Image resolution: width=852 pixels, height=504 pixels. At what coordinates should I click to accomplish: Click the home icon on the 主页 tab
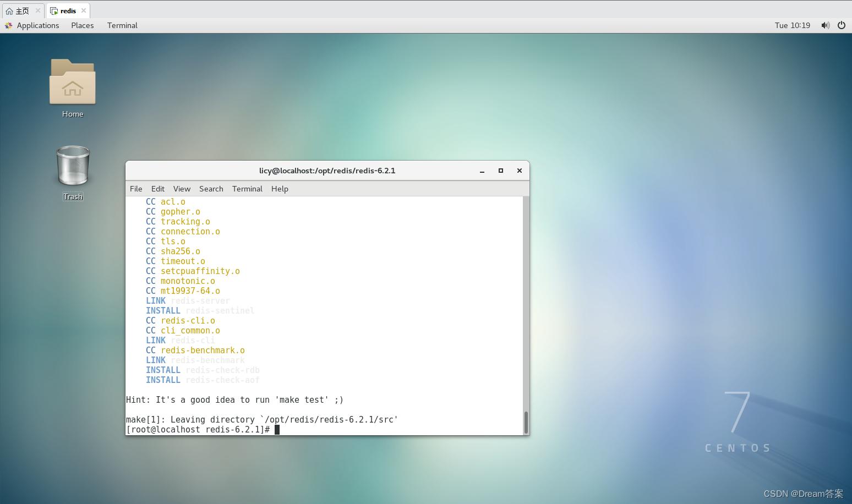(9, 11)
